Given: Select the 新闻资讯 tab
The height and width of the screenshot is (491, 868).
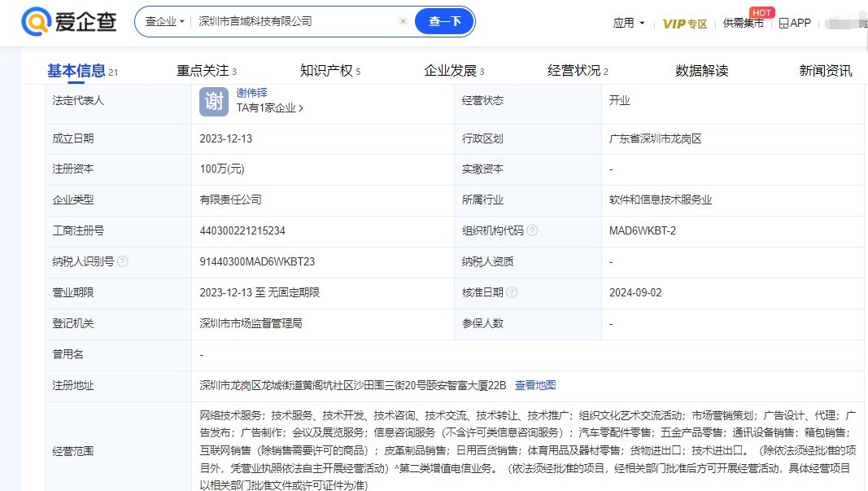Looking at the screenshot, I should click(825, 71).
